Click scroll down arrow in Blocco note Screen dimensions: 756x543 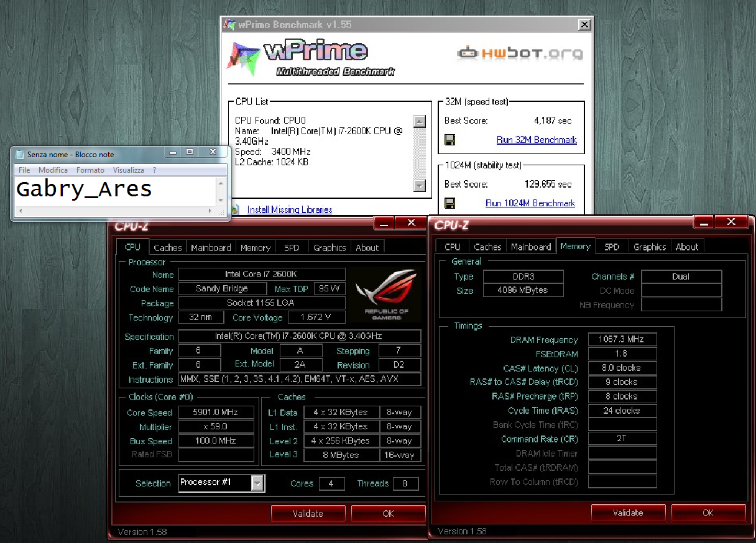coord(221,200)
